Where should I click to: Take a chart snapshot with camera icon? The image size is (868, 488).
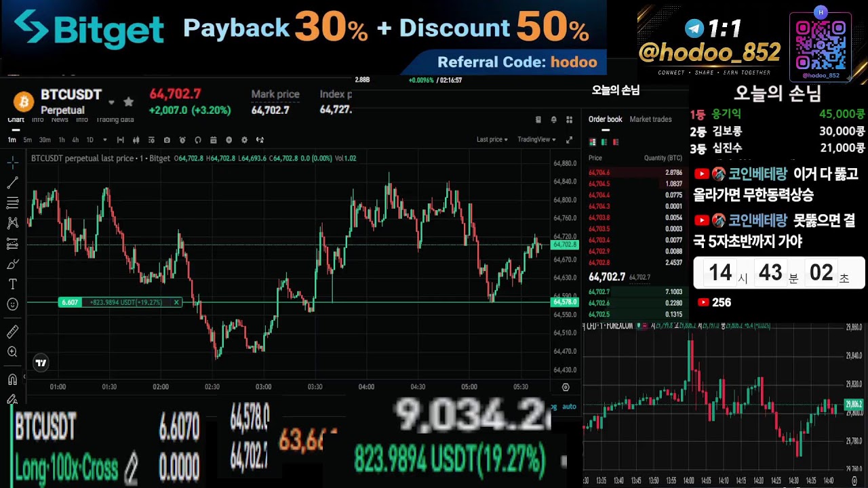click(x=167, y=140)
